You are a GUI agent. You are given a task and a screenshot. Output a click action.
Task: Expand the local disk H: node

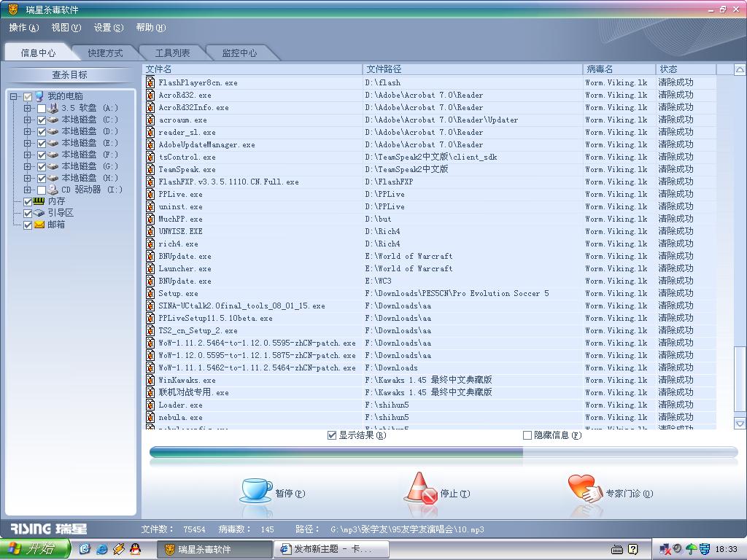point(27,178)
